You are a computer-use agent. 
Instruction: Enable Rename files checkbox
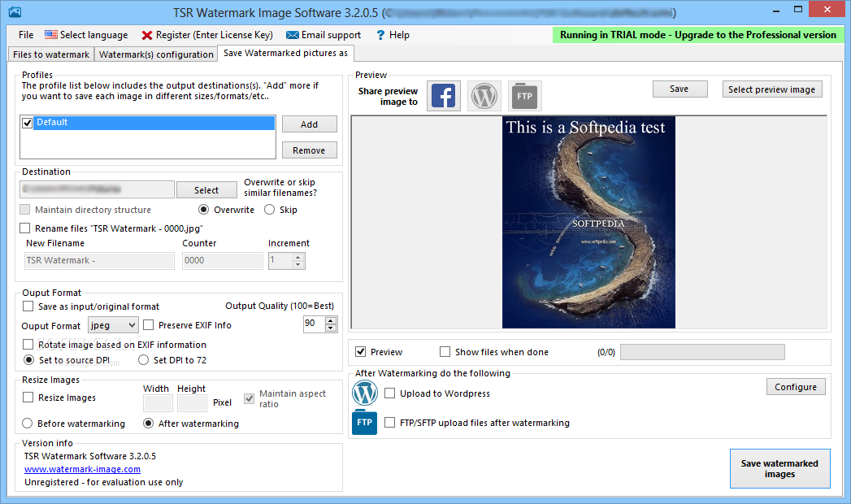[x=25, y=228]
